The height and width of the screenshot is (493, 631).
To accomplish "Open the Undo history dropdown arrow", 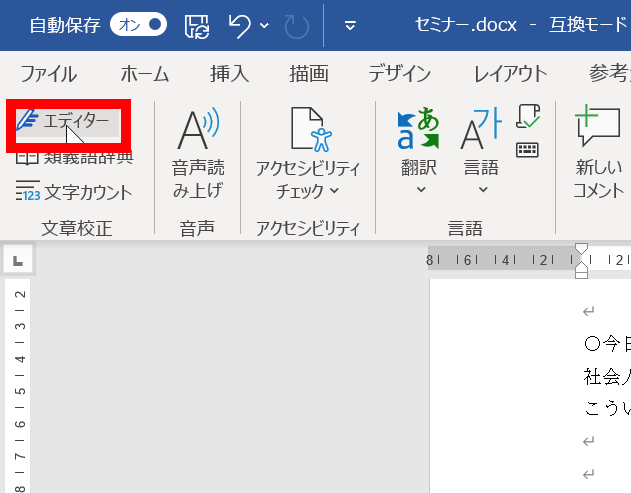I will click(264, 26).
